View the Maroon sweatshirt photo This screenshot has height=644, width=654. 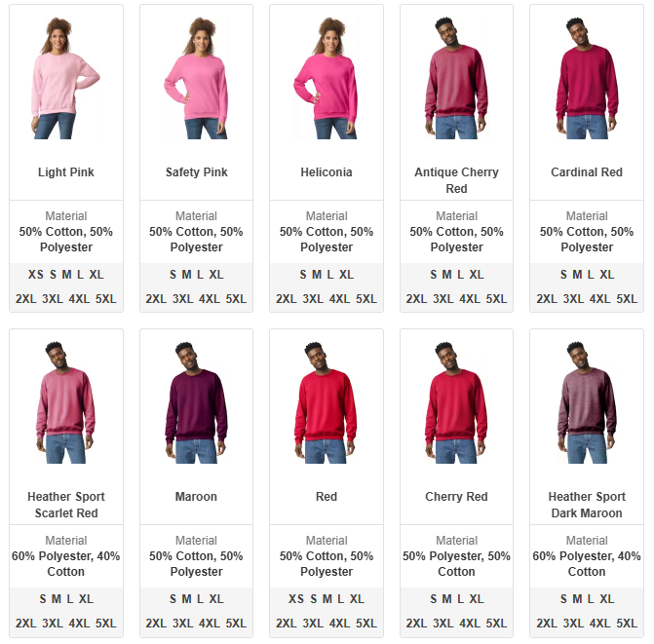(196, 402)
